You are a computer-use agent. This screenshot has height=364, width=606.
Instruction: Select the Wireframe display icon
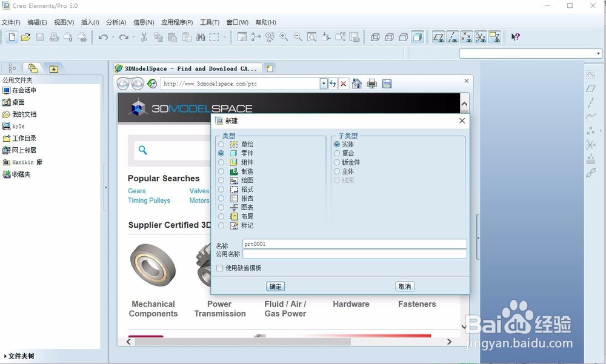coord(375,37)
